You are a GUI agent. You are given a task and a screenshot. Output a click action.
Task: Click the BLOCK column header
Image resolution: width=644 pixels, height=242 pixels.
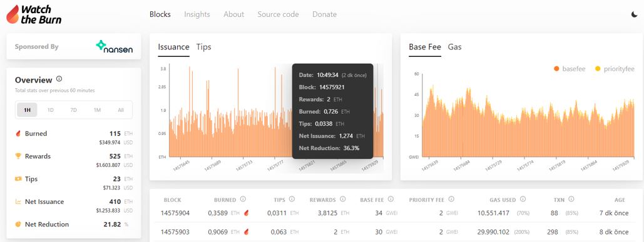coord(172,200)
